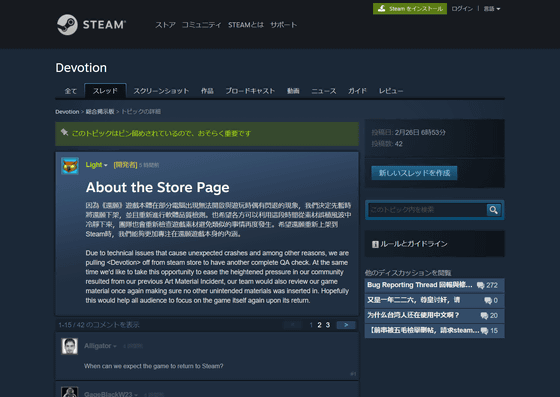This screenshot has height=397, width=560.
Task: Click the Steam をインストール button
Action: click(410, 9)
